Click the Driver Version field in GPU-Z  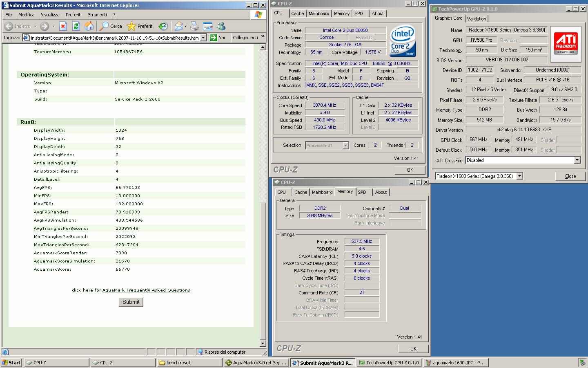(523, 130)
